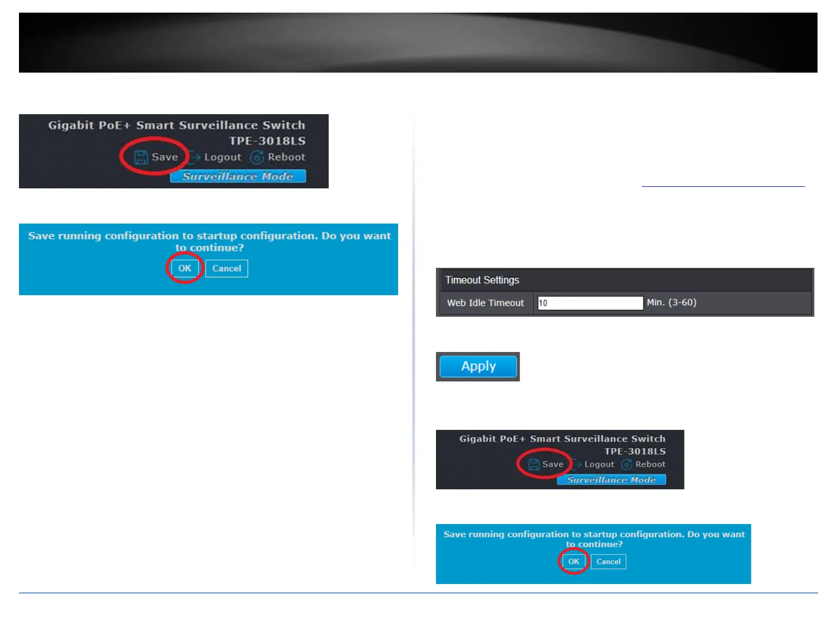
Task: Click the Surveillance Mode badge in the lower header
Action: (x=612, y=480)
